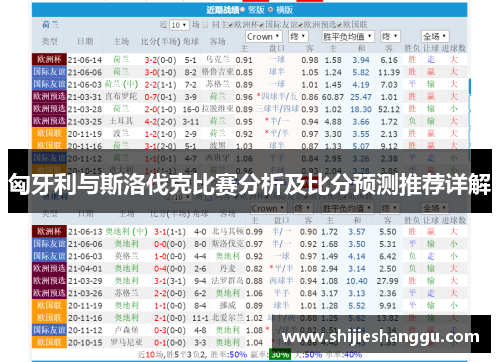This screenshot has width=500, height=362.
Task: Click the 4-2(2-0) score in the 土耳其 row
Action: 160,122
